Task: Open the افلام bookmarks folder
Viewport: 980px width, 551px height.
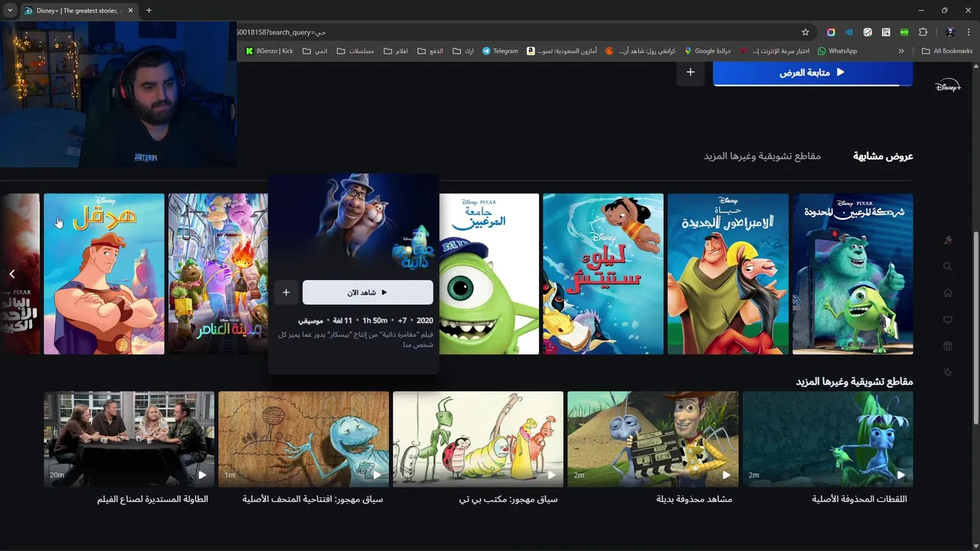Action: pos(396,51)
